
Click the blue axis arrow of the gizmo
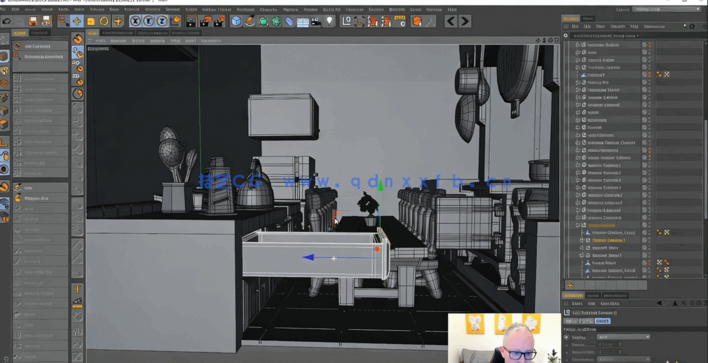[x=308, y=257]
